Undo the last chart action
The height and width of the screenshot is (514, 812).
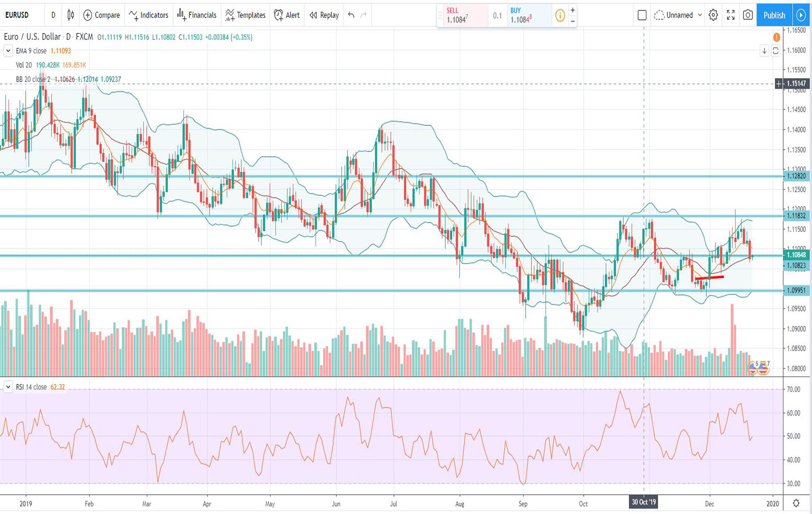[x=351, y=15]
